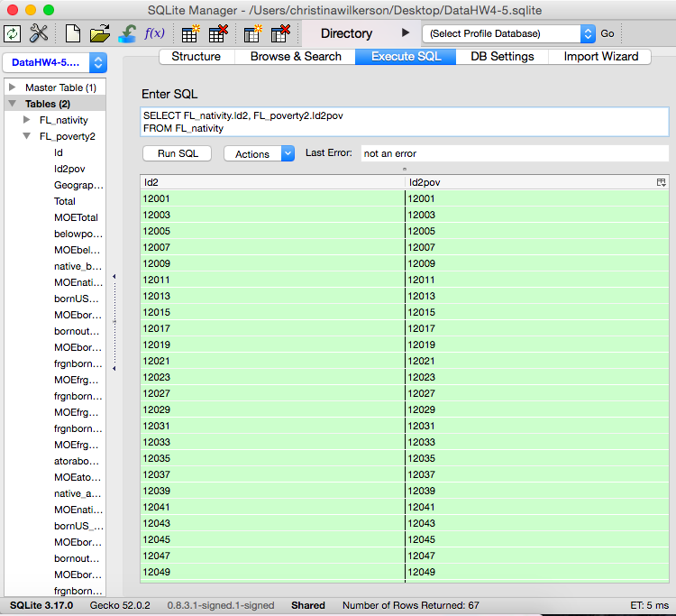Click the Connect Database folder icon
676x616 pixels.
point(99,33)
